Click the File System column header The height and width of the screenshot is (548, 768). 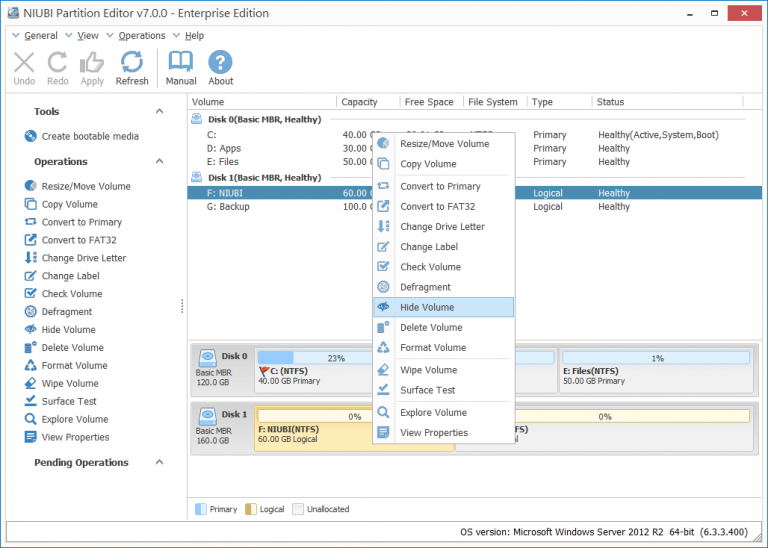495,102
